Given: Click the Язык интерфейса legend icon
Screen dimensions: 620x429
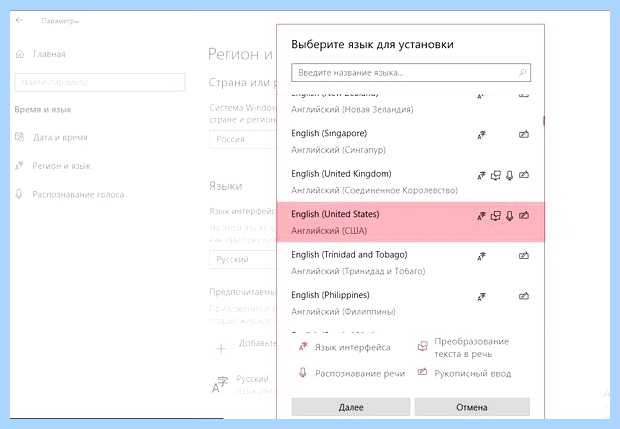Looking at the screenshot, I should [x=303, y=346].
